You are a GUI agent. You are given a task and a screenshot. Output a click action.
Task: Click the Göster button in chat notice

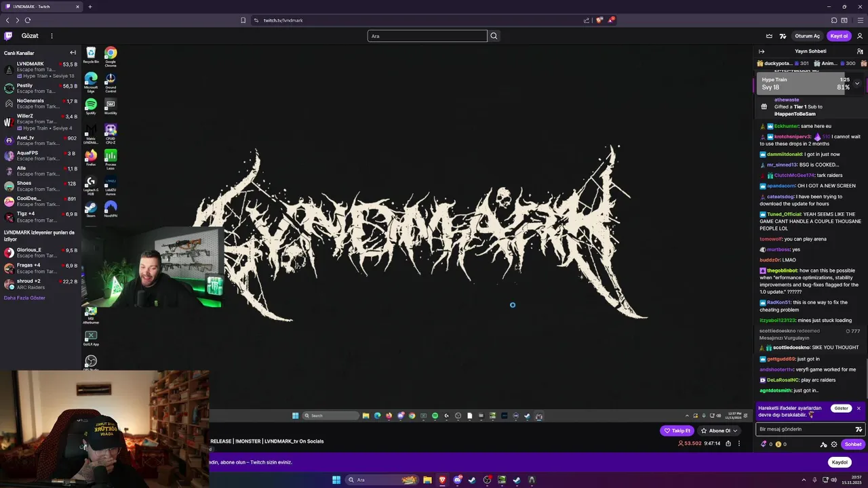841,409
